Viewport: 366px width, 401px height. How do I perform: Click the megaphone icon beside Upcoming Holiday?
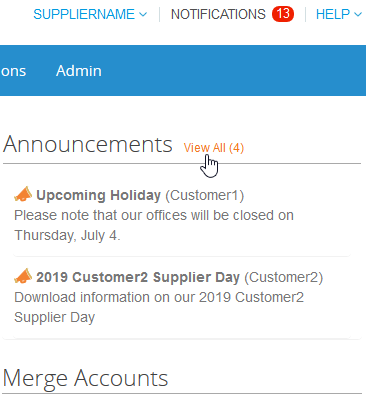[23, 194]
